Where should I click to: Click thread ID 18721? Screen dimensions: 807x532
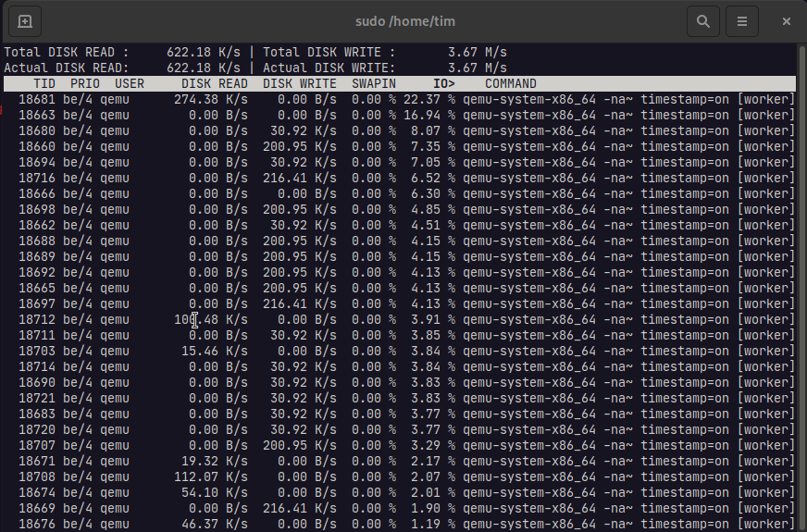[37, 398]
